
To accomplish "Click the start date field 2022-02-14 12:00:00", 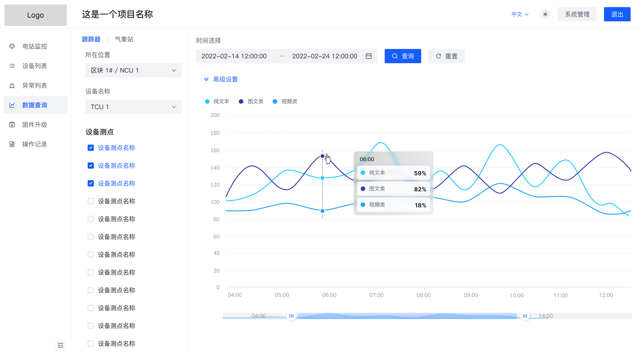I will point(234,56).
